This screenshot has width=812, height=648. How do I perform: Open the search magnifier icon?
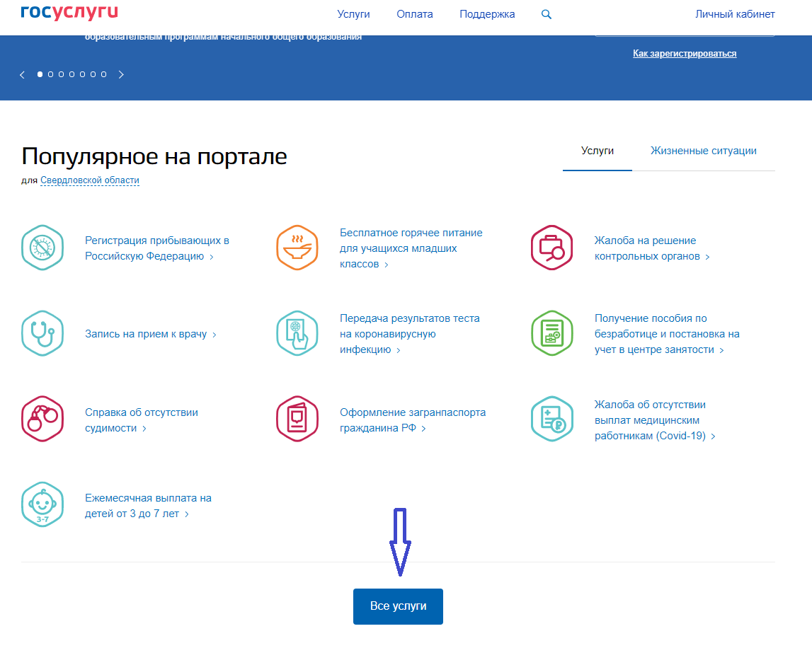pos(547,14)
